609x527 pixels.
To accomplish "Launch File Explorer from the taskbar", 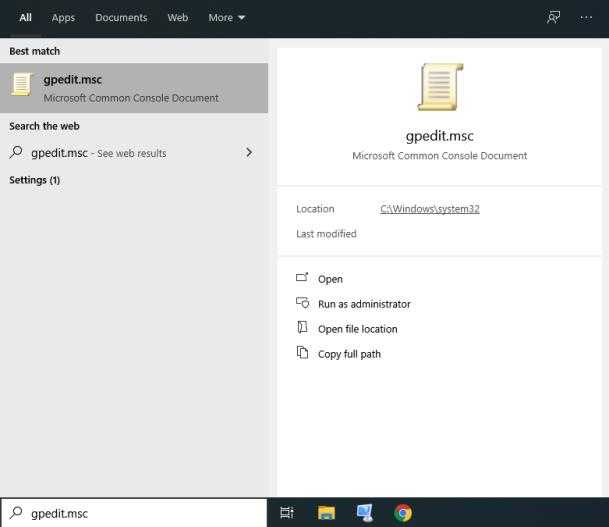I will click(326, 513).
